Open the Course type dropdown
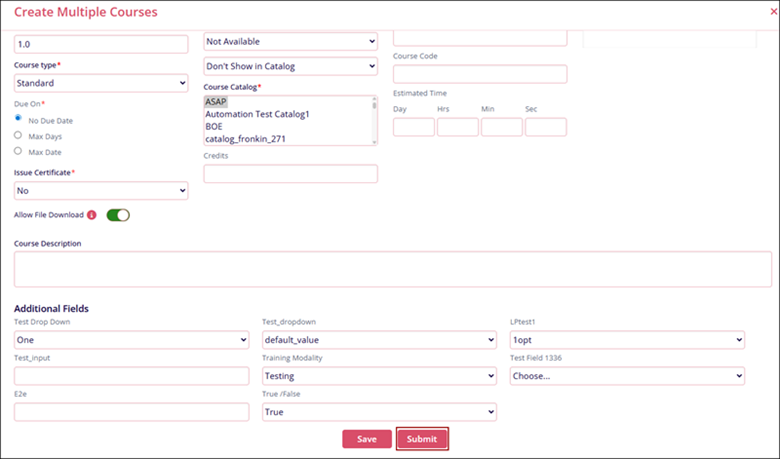 [x=101, y=83]
